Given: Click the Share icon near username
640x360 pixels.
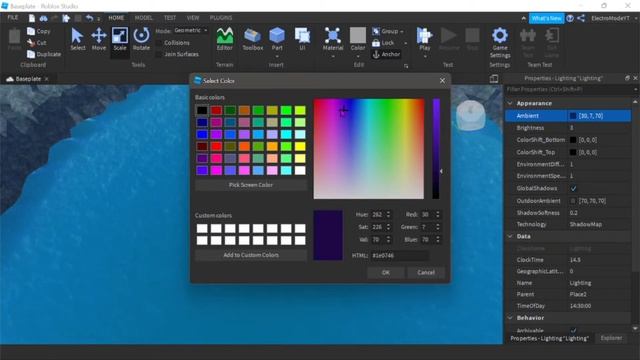Looking at the screenshot, I should tap(581, 18).
